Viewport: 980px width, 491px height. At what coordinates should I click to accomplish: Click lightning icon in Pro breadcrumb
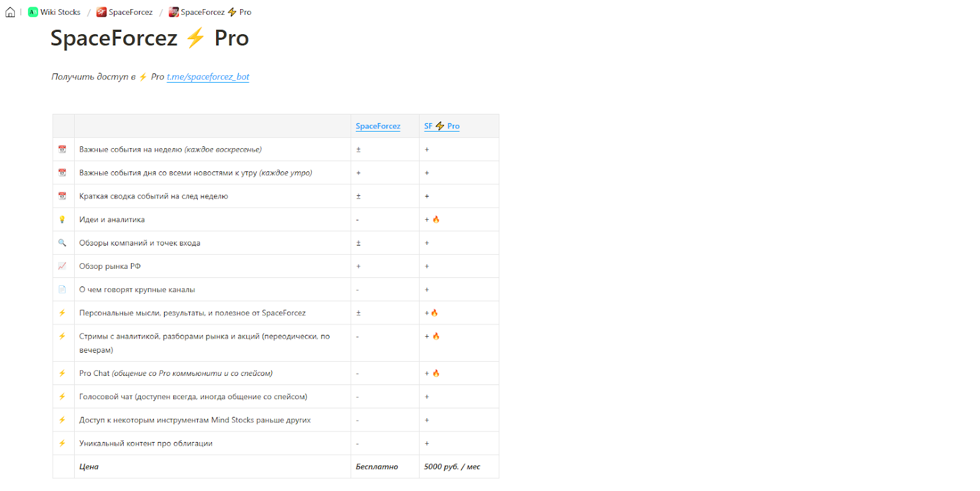point(232,12)
